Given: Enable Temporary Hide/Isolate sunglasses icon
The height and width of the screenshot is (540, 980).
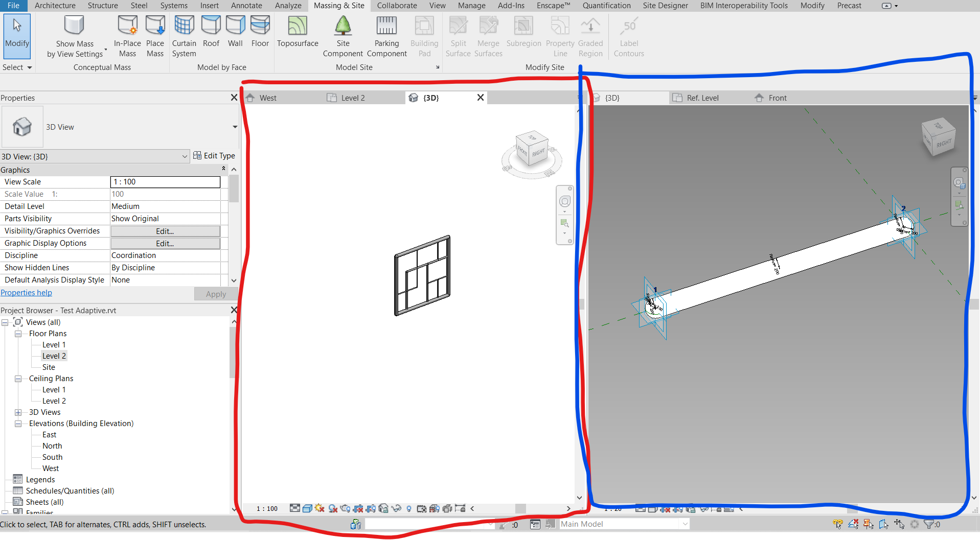Looking at the screenshot, I should pos(396,508).
